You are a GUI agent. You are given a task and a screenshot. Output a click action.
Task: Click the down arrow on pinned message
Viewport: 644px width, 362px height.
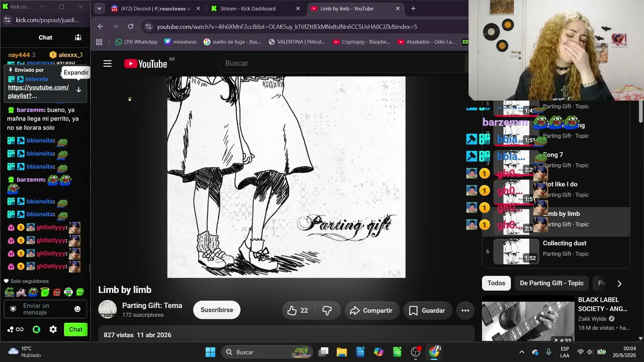click(78, 90)
